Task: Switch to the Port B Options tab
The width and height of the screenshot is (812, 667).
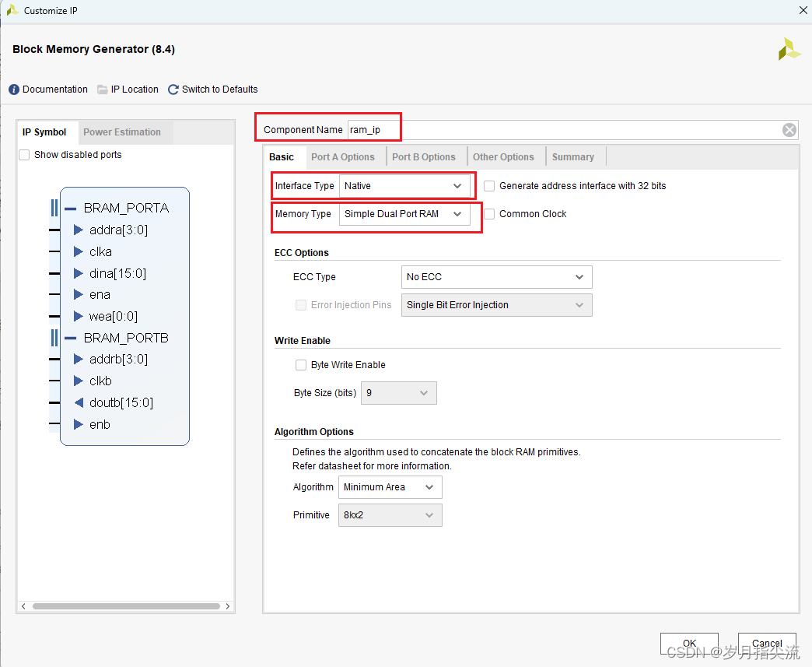Action: tap(424, 157)
